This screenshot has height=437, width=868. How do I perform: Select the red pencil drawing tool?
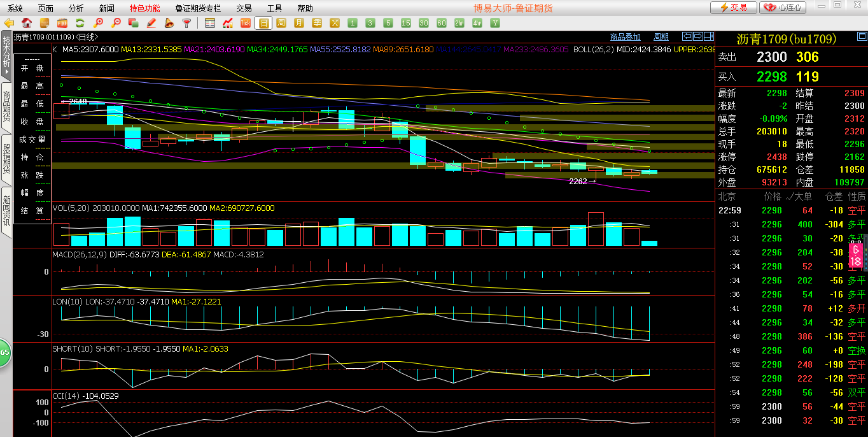(151, 23)
